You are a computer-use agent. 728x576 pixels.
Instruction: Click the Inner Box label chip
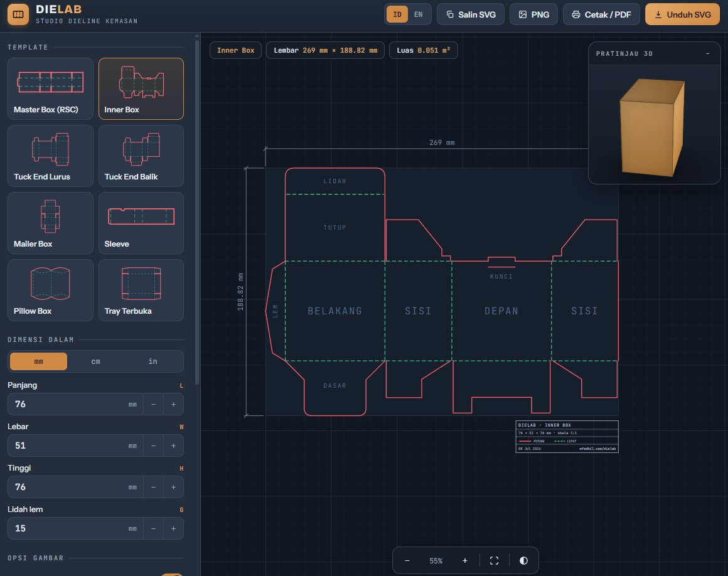[236, 50]
